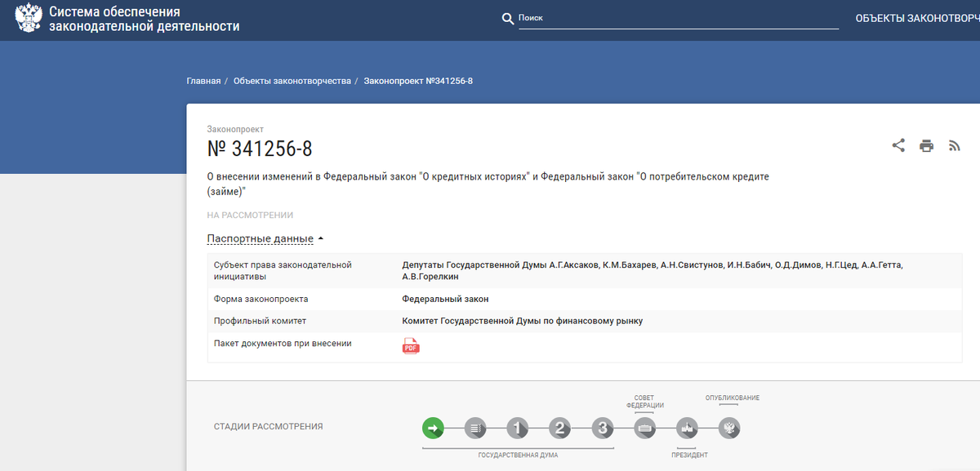Select the first reading stage icon "1"
Screen dimensions: 980x471
point(518,427)
